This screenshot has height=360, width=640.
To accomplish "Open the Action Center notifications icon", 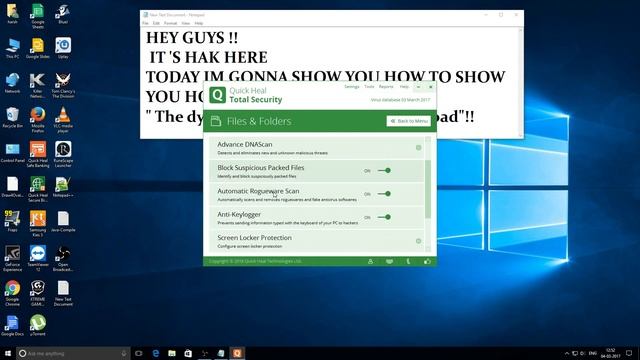I will [x=629, y=353].
